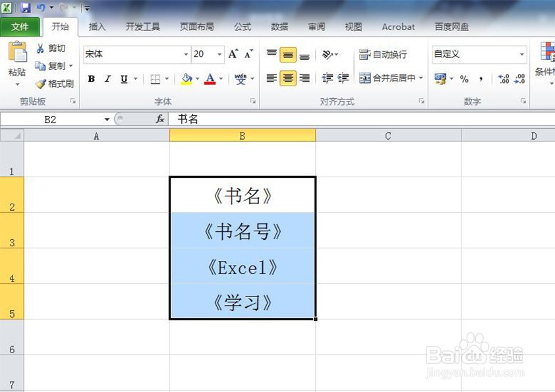Image resolution: width=555 pixels, height=392 pixels.
Task: Click the 自动换行 wrap text button
Action: click(x=383, y=55)
